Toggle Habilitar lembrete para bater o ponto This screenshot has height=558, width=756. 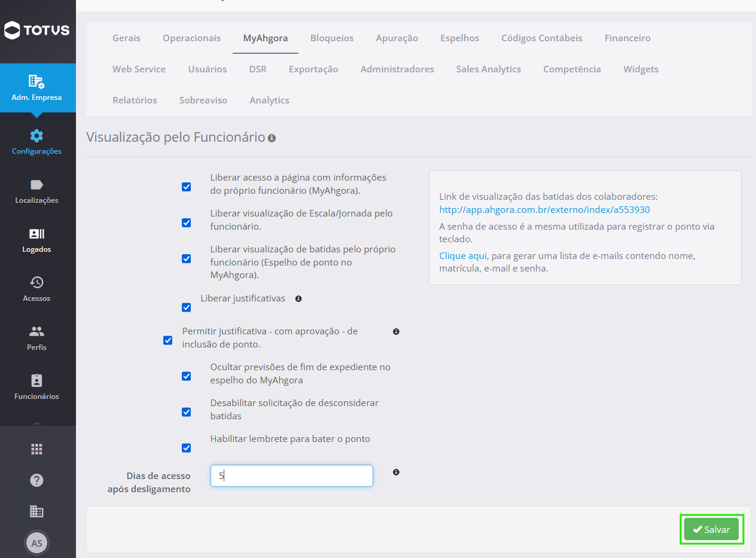click(187, 448)
